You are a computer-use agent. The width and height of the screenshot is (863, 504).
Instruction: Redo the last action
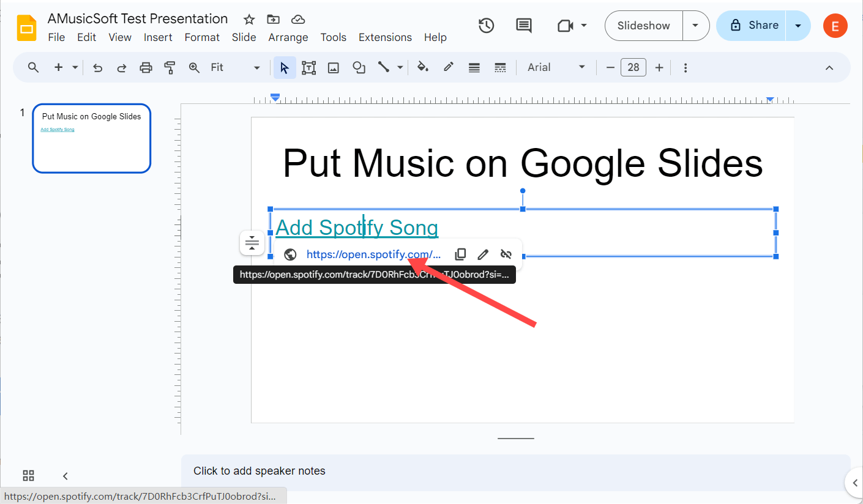click(122, 67)
